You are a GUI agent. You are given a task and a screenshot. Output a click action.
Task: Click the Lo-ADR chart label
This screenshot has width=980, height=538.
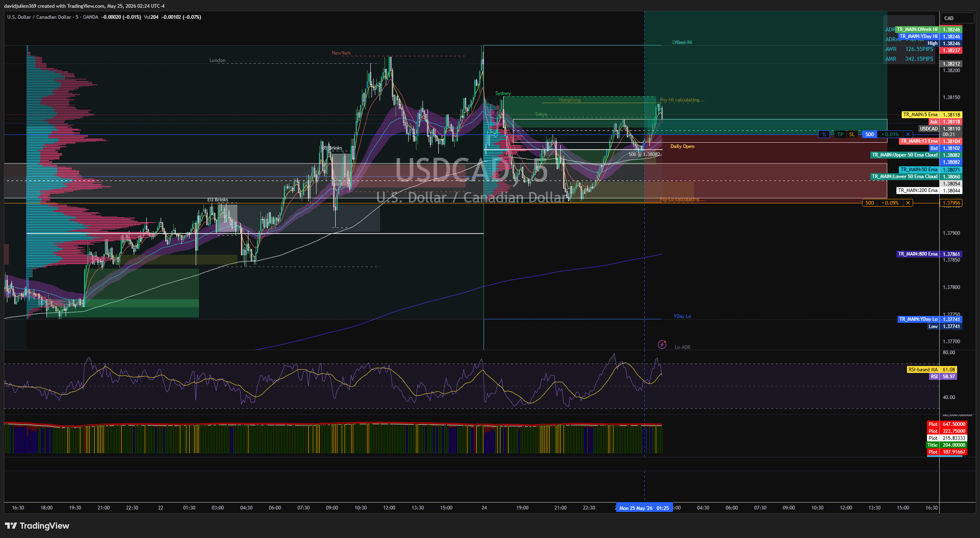coord(682,348)
